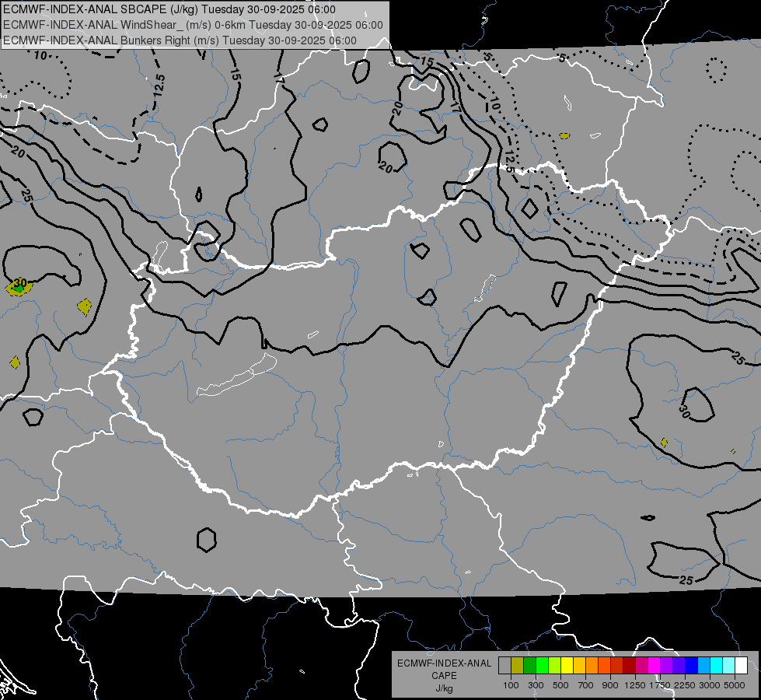Pick the pure blue legend swatch after 2250
Image resolution: width=761 pixels, height=700 pixels.
[692, 665]
